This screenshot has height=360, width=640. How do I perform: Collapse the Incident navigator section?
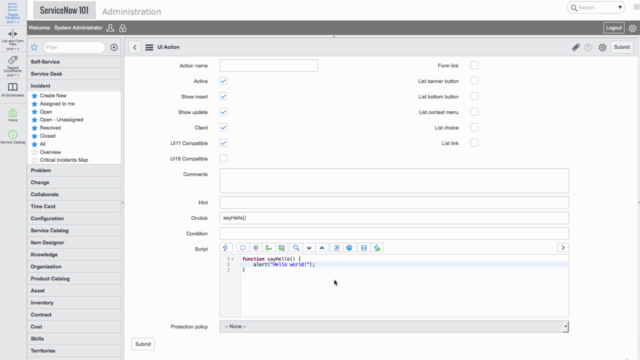74,86
